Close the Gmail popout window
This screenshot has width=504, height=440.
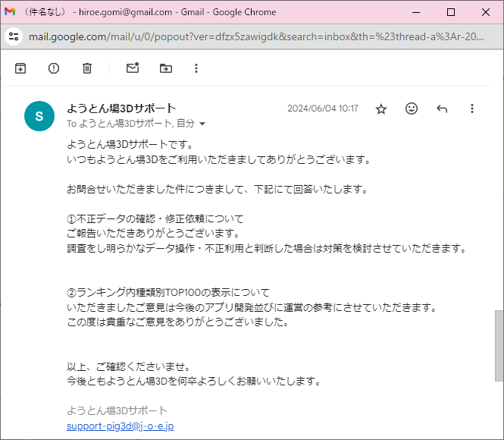pos(486,12)
